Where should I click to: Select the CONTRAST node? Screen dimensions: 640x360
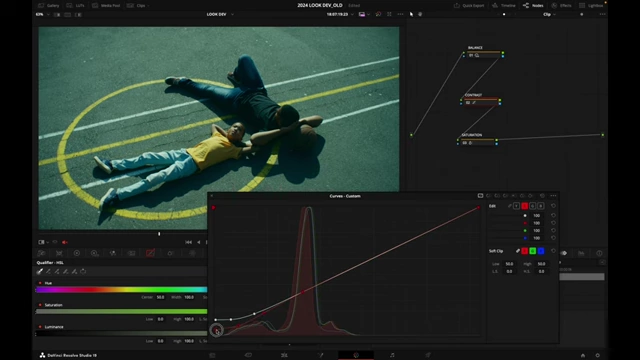(480, 102)
